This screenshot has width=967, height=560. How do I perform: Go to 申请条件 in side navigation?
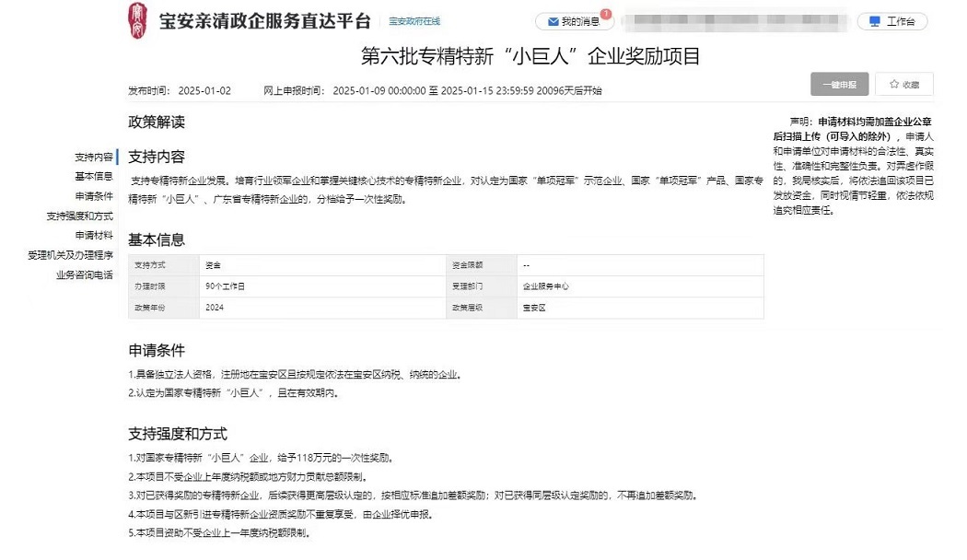tap(93, 196)
